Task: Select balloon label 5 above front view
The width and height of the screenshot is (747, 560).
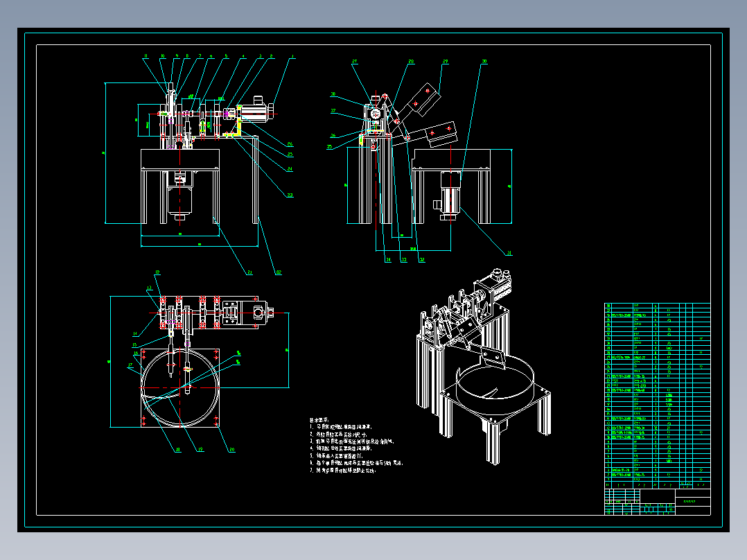Action: point(227,56)
